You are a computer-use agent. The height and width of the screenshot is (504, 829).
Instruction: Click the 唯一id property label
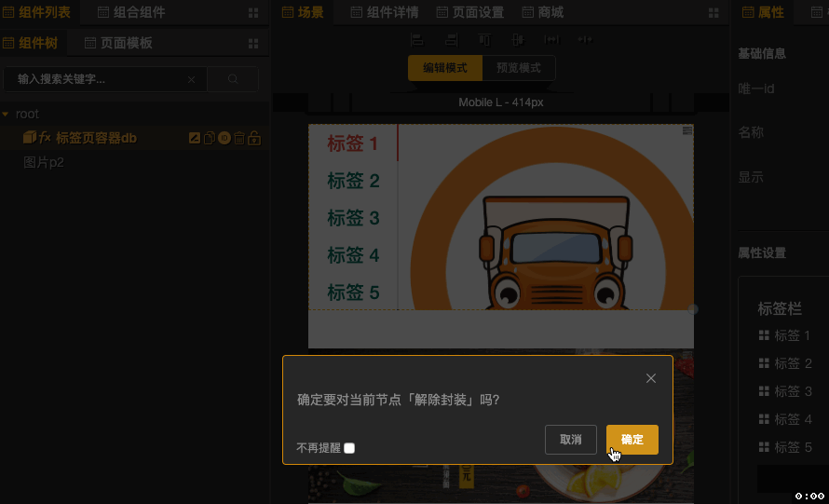click(x=756, y=89)
